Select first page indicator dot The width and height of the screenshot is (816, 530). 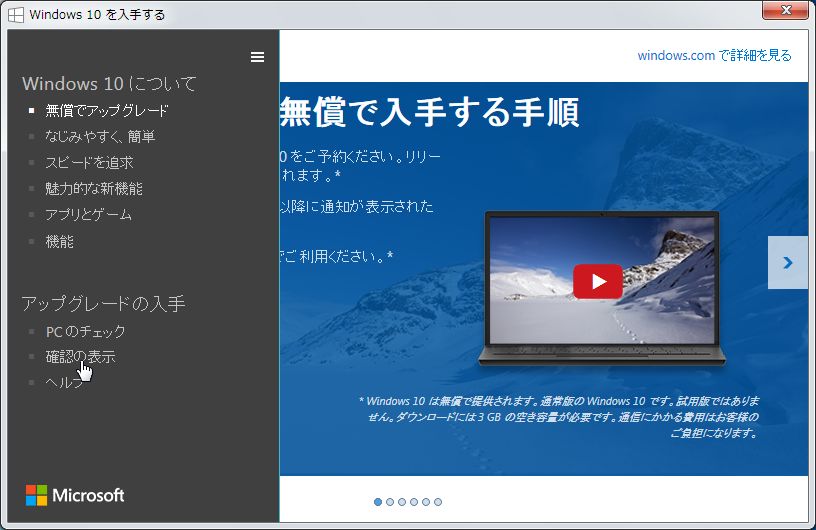(x=378, y=502)
